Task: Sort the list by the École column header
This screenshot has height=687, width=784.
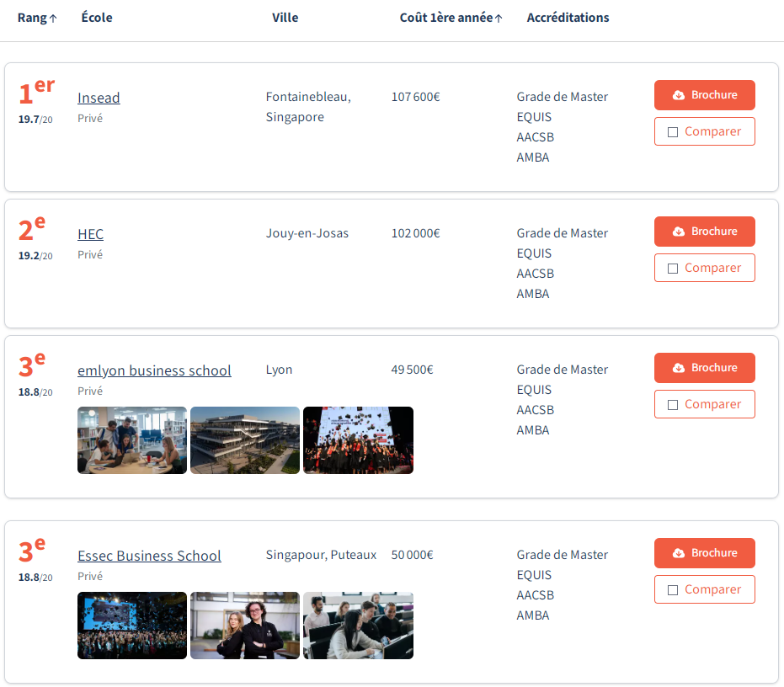Action: pyautogui.click(x=96, y=18)
